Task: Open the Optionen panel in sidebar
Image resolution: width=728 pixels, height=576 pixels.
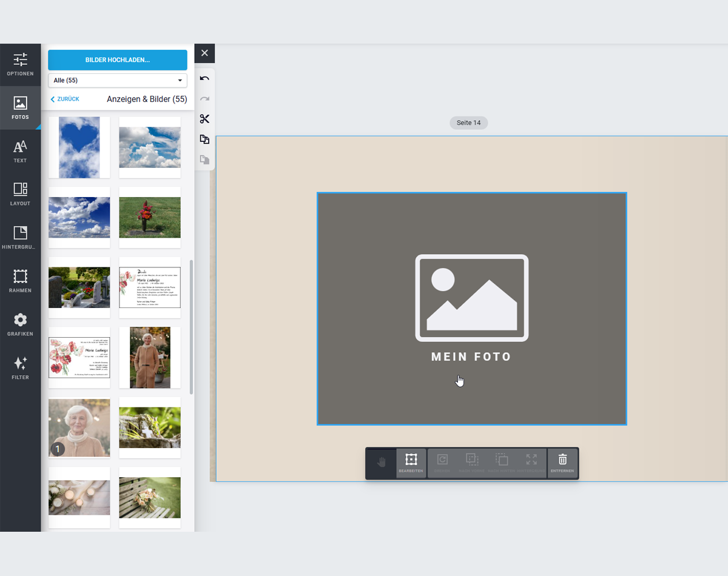Action: tap(20, 65)
